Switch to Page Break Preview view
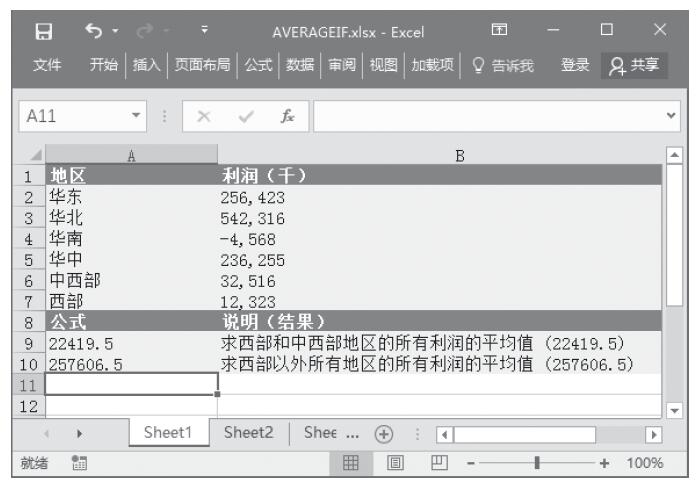Image resolution: width=697 pixels, height=483 pixels. [x=439, y=463]
